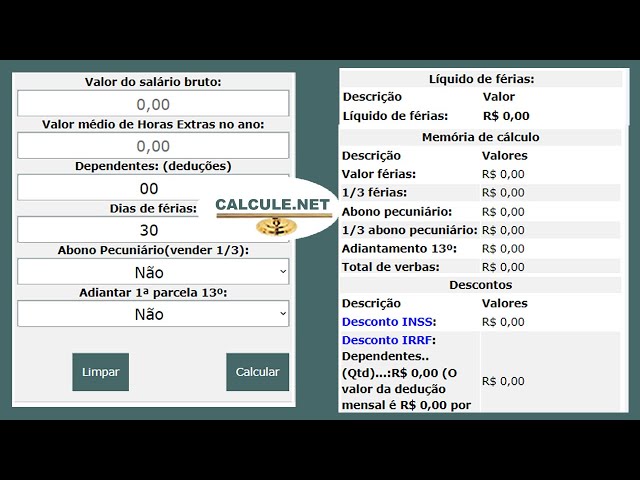Click the '1/3 férias:' row label
The image size is (640, 480).
click(374, 193)
